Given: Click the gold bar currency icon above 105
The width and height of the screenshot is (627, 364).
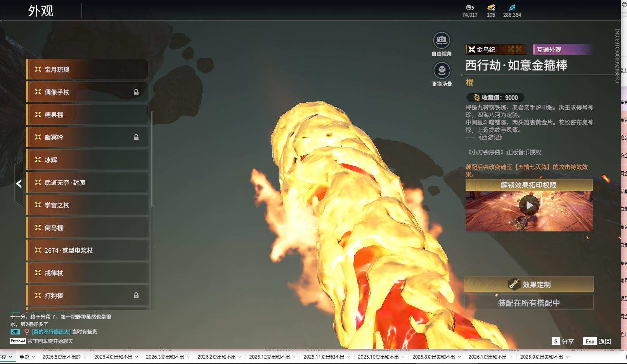Looking at the screenshot, I should 491,7.
